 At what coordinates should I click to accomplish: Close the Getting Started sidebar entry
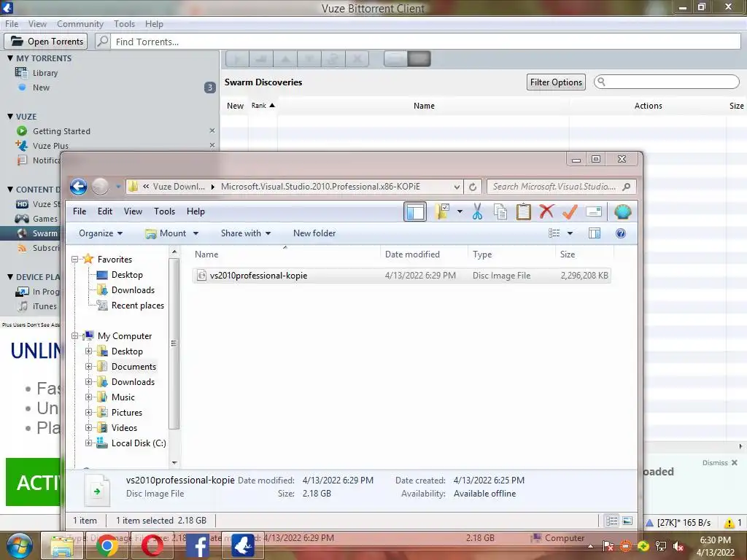tap(212, 131)
